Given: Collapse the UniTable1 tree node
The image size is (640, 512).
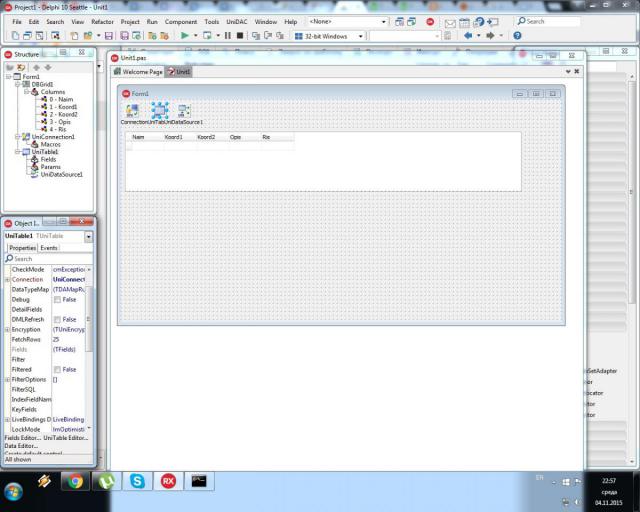Looking at the screenshot, I should [x=17, y=152].
